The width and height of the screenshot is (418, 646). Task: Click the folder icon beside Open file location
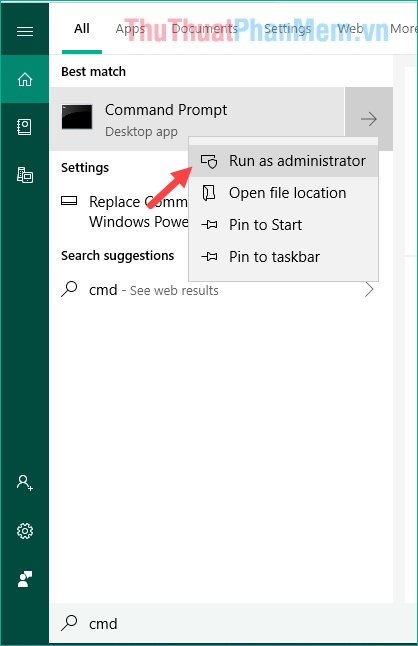click(209, 193)
